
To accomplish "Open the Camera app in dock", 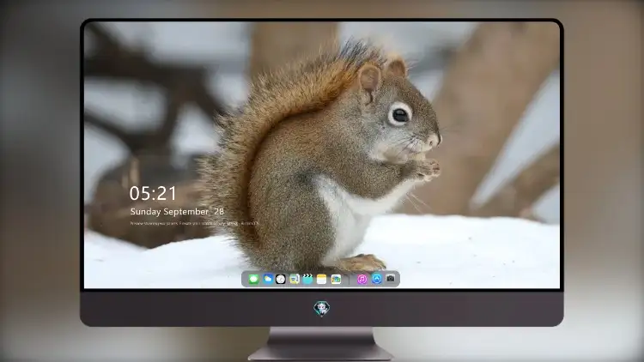I will 391,279.
